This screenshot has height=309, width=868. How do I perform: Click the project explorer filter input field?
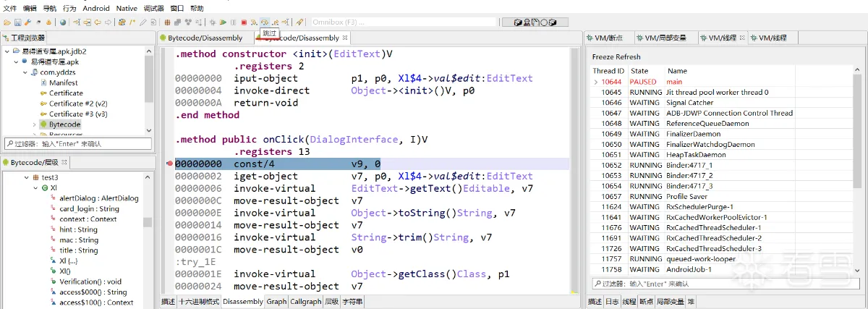[77, 144]
